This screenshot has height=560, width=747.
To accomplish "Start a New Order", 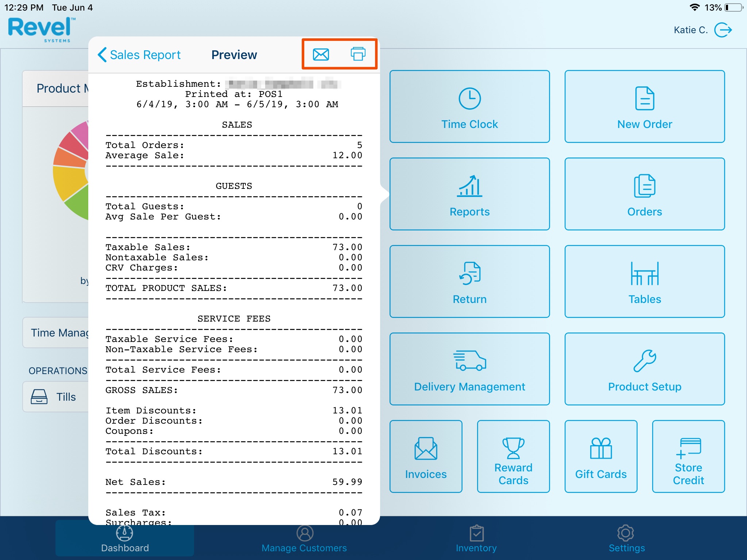I will tap(645, 106).
